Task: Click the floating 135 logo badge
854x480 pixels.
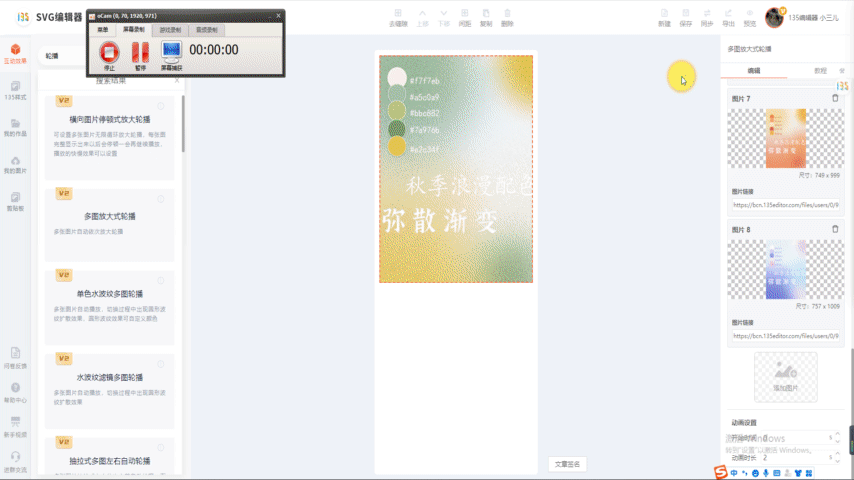Action: coord(842,86)
